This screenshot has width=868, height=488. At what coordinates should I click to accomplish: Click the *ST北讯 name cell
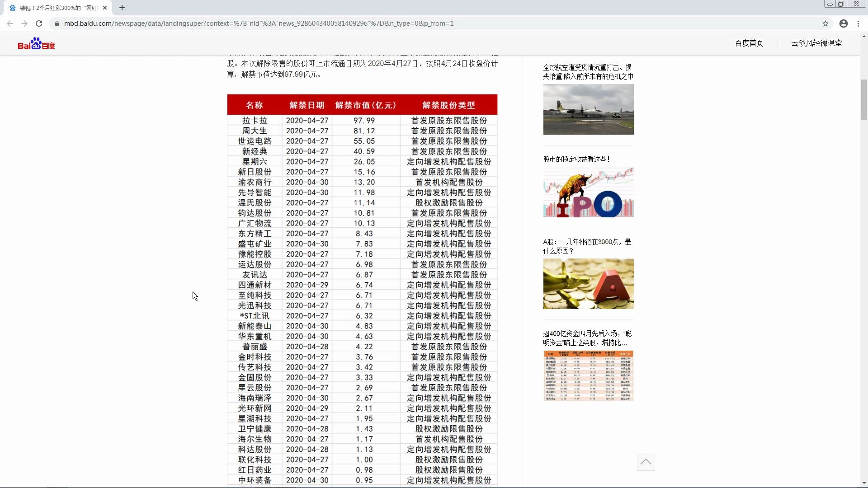pyautogui.click(x=255, y=316)
